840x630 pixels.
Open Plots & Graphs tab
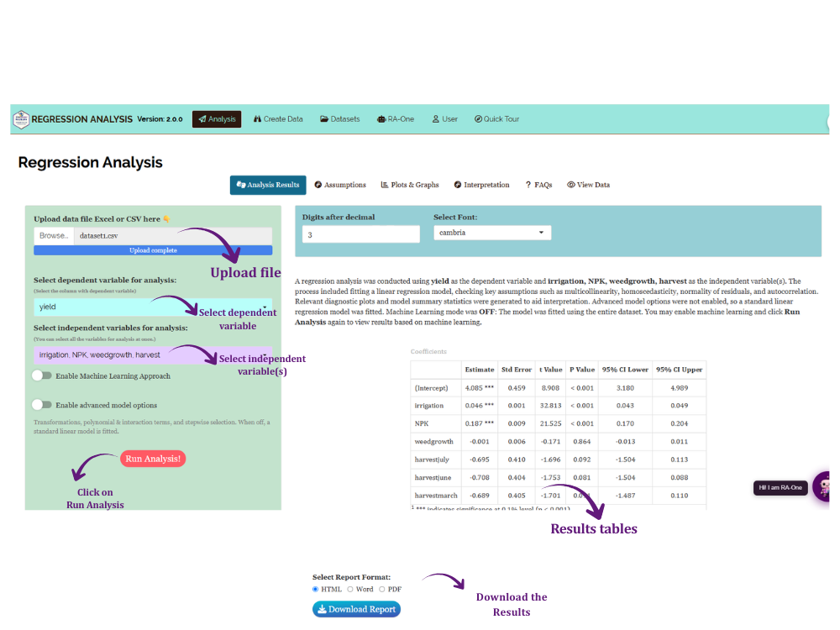click(x=410, y=185)
